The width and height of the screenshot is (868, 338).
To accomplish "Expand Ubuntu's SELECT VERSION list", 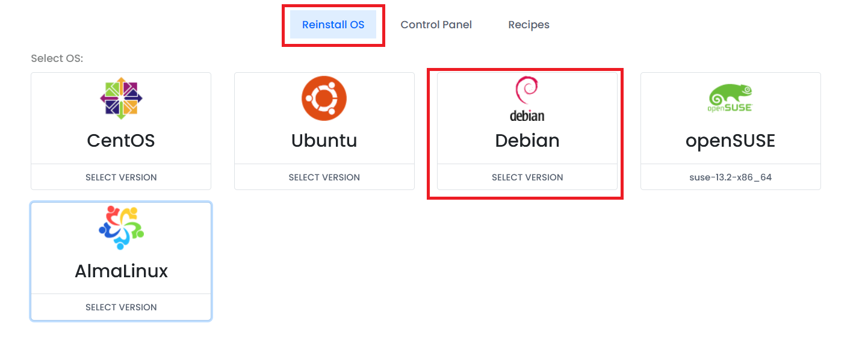I will [x=324, y=177].
